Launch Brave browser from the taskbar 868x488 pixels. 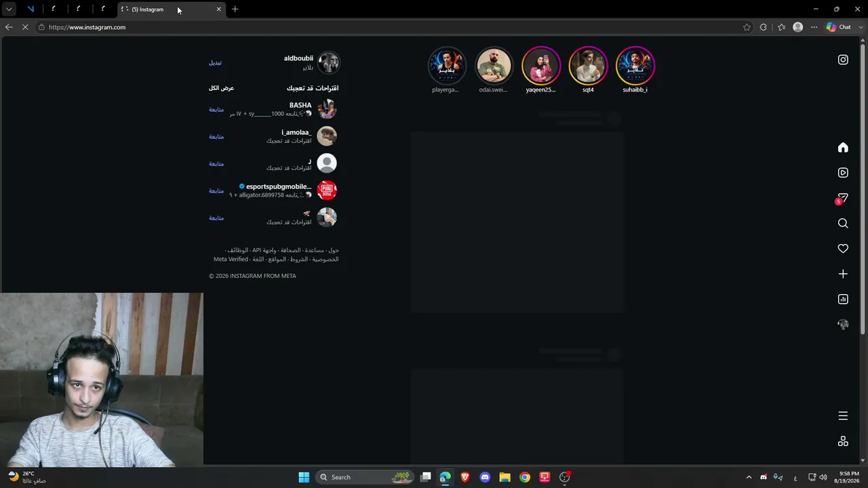(465, 477)
